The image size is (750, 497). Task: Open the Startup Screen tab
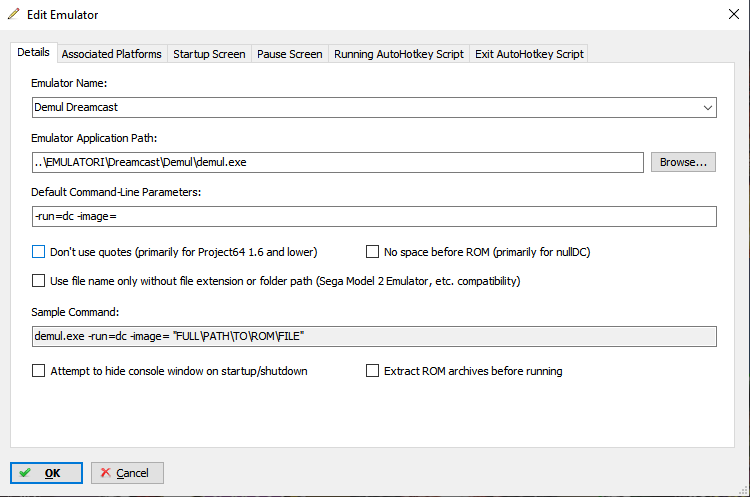pos(209,54)
